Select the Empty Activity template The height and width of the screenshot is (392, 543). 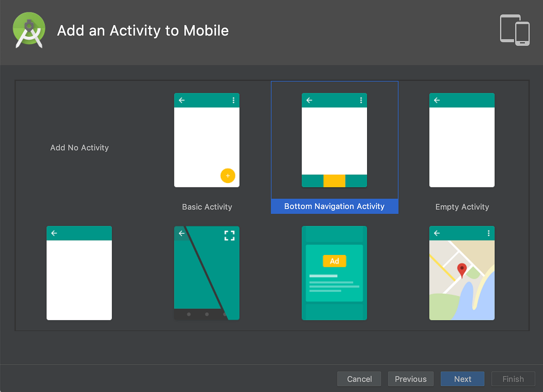[x=462, y=140]
